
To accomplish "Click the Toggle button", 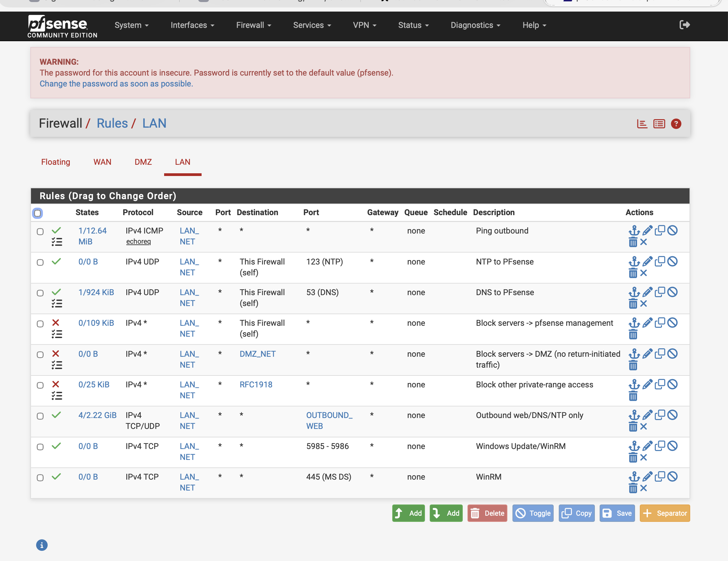I will click(x=533, y=513).
